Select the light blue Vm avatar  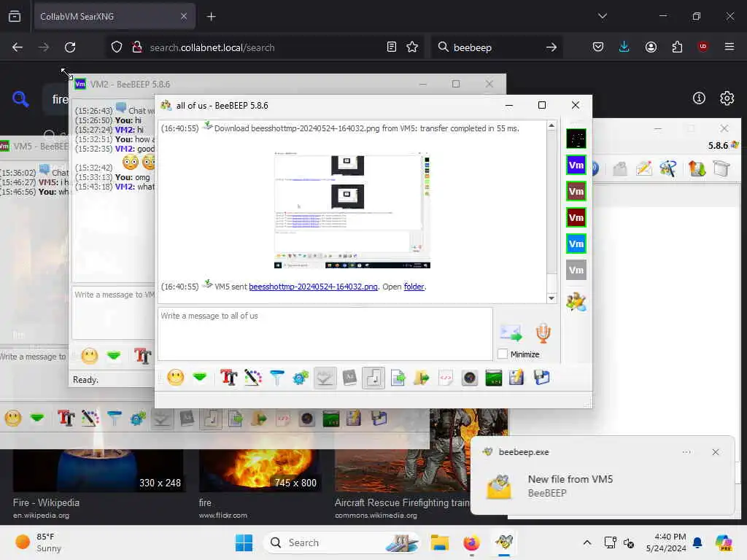(x=576, y=244)
